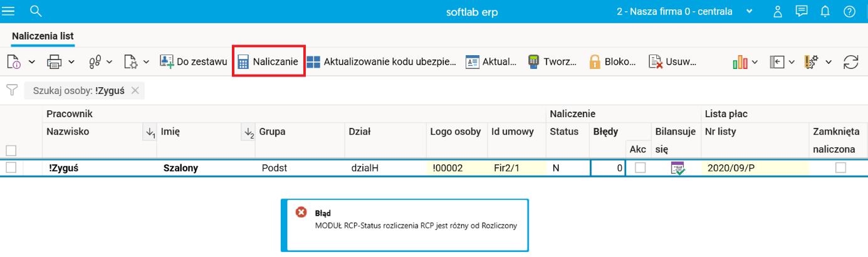Remove the !Zyguś search filter chip
Screen dimensions: 868x257
click(x=135, y=91)
